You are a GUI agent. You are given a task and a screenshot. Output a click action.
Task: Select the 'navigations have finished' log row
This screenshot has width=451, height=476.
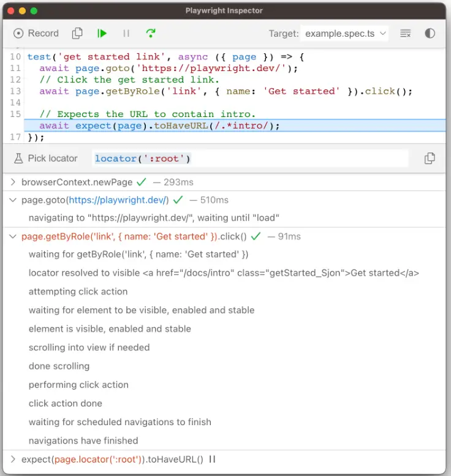coord(83,440)
